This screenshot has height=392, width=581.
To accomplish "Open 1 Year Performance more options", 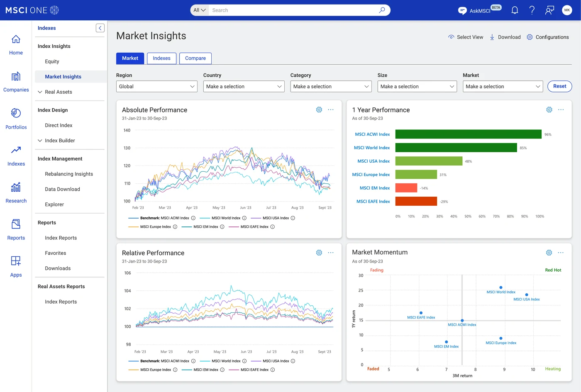I will [x=561, y=110].
